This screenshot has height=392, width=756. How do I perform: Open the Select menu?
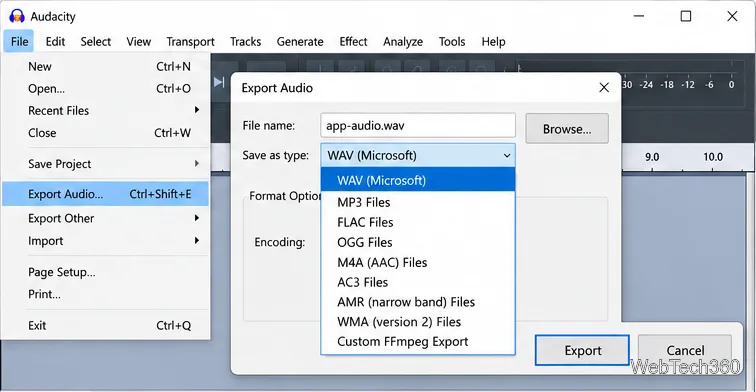[x=95, y=42]
